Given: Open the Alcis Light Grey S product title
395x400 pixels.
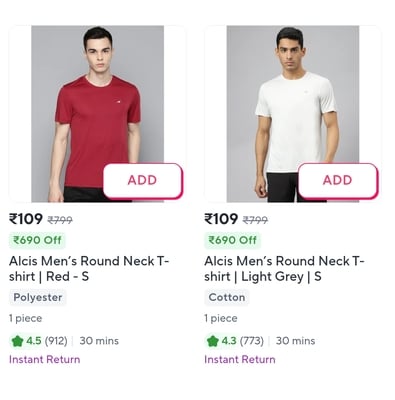Looking at the screenshot, I should pos(284,269).
